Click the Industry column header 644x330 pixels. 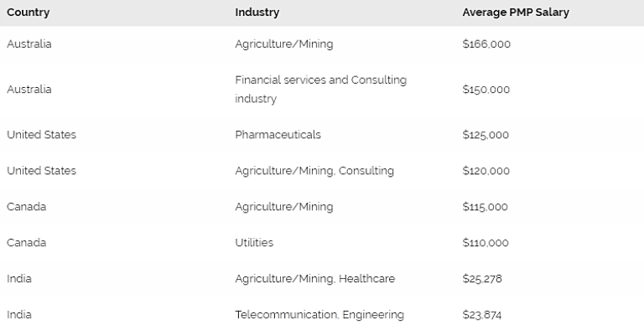pos(257,13)
